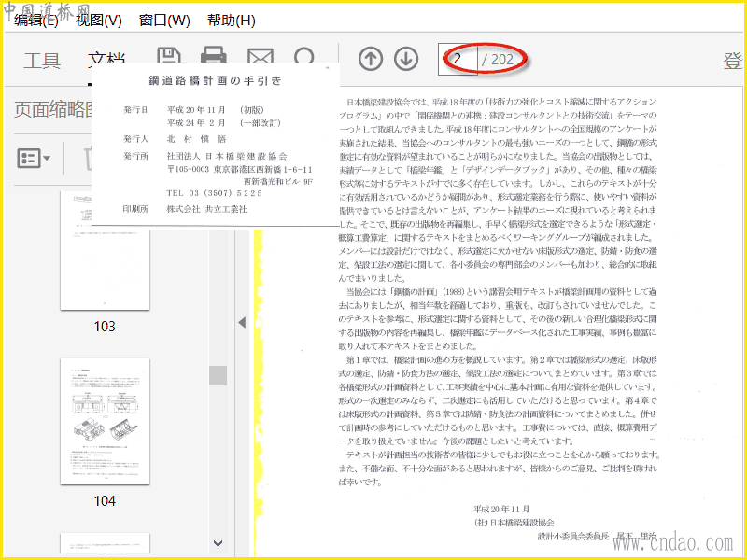Click the search magnifier icon
The width and height of the screenshot is (747, 560).
(304, 56)
